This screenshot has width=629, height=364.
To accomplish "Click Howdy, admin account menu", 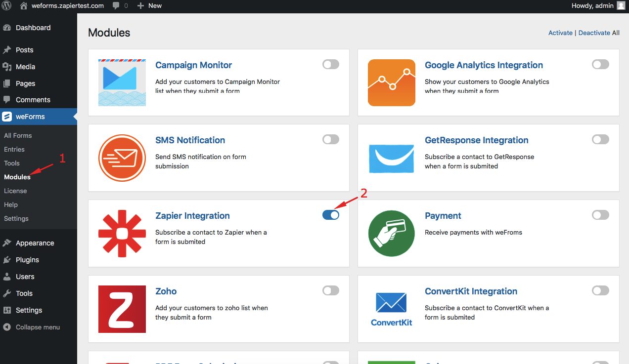I will click(x=598, y=6).
